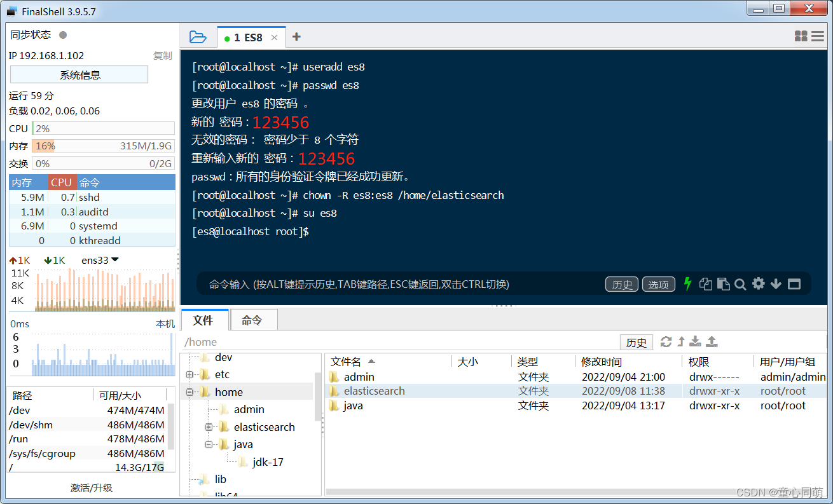Add a new session tab with plus icon
The height and width of the screenshot is (504, 833).
(296, 37)
